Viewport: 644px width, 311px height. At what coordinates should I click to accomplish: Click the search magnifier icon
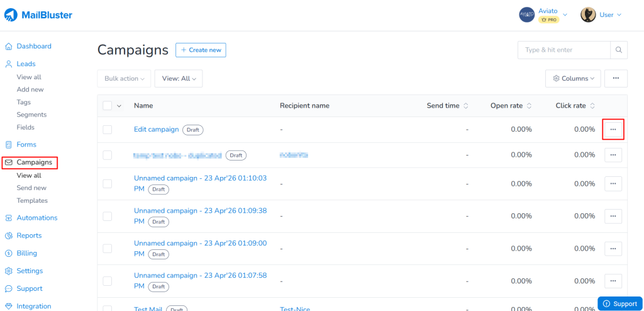pos(619,50)
